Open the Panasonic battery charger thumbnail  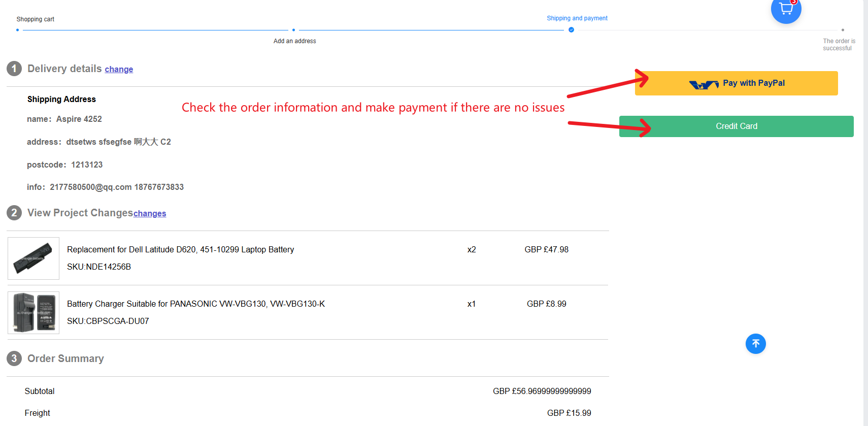34,313
